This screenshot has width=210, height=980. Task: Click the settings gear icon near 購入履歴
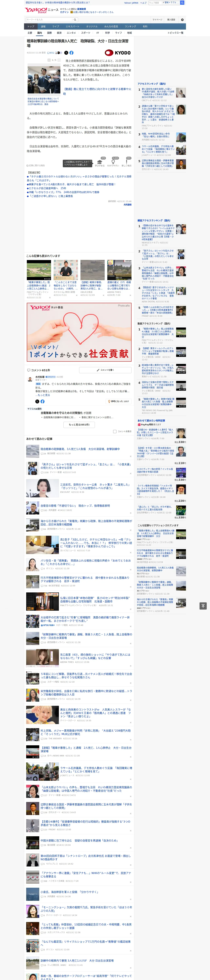coord(182,19)
